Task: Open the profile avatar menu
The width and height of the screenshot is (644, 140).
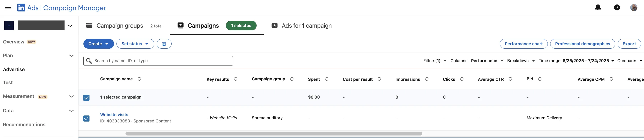Action: tap(634, 7)
